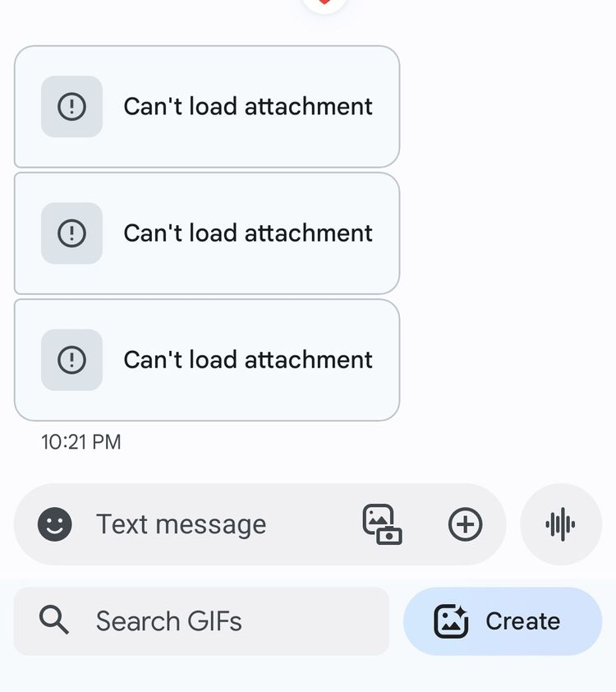Tap the second attachment's exclamation error icon
This screenshot has width=616, height=692.
coord(72,233)
